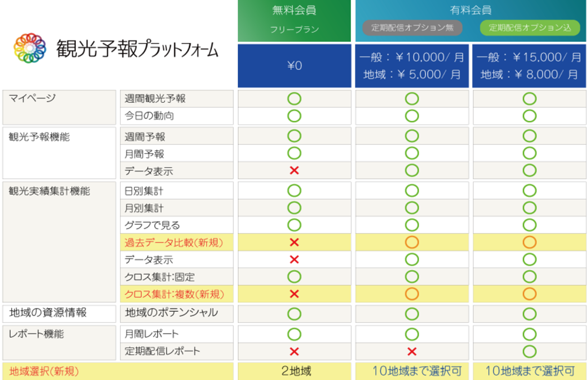This screenshot has width=588, height=380.
Task: Click no-option paid plan red cross for 定期配信レポート
Action: coord(412,351)
